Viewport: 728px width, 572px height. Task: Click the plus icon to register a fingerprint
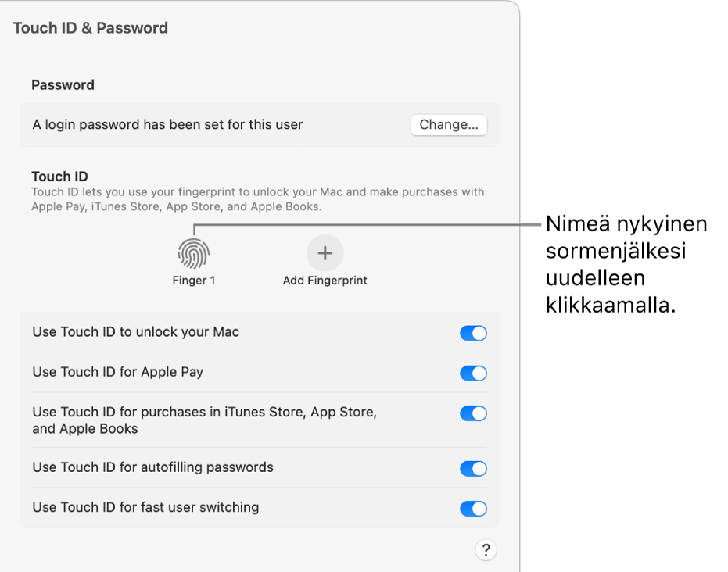(x=325, y=252)
